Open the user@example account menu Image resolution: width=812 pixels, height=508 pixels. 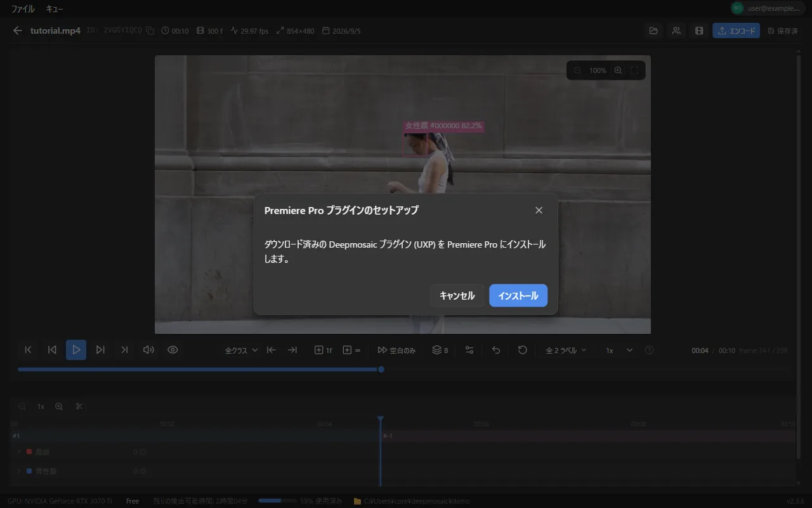(x=769, y=8)
